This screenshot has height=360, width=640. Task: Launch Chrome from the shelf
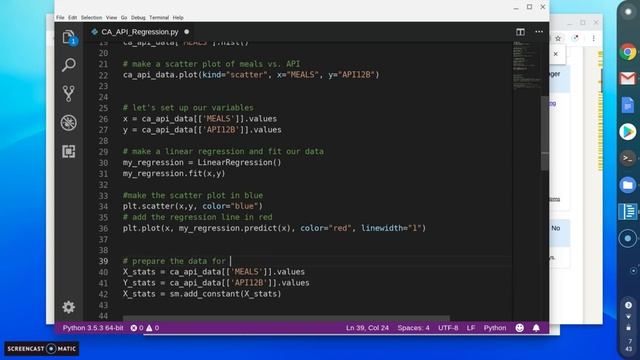[x=628, y=52]
